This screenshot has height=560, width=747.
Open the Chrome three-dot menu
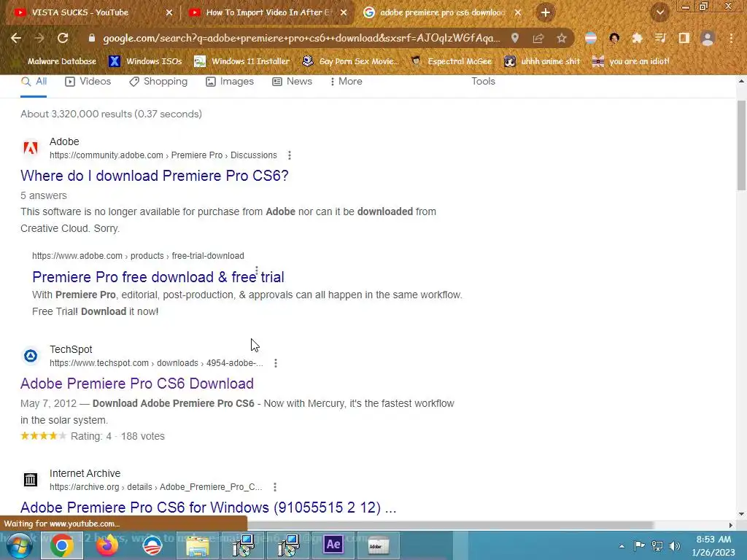click(731, 38)
